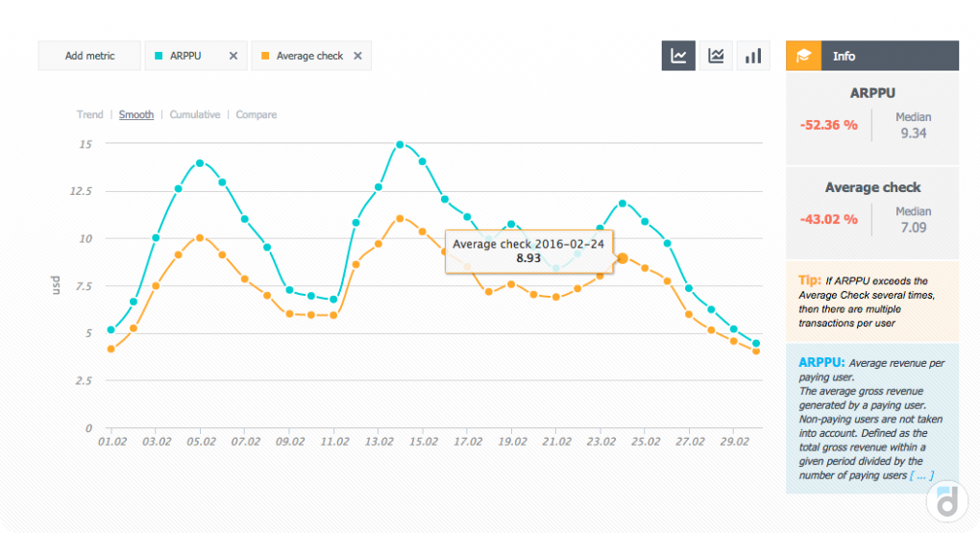Remove the Average check metric
980x533 pixels.
[x=357, y=56]
